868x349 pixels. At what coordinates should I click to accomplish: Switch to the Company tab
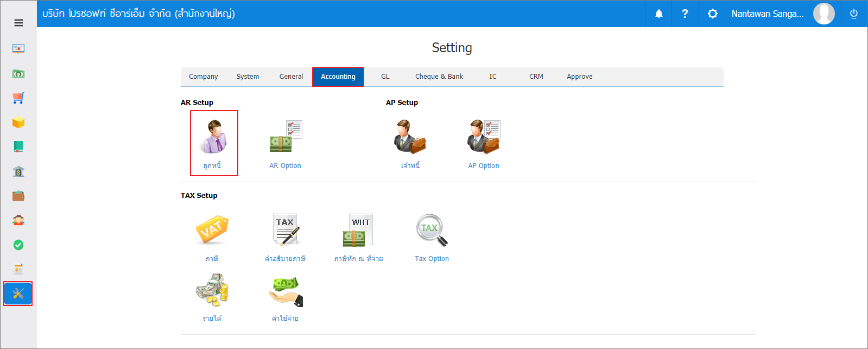click(204, 77)
